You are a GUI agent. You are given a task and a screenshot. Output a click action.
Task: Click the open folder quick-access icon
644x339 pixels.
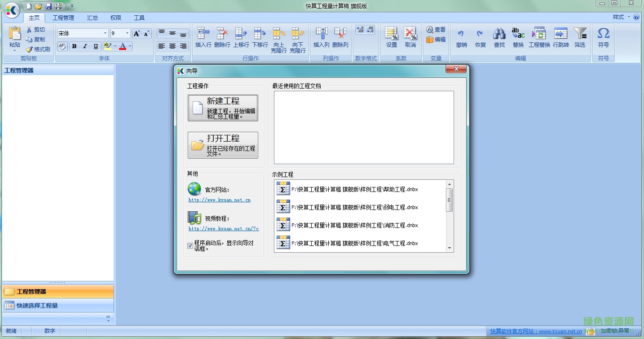pyautogui.click(x=39, y=6)
